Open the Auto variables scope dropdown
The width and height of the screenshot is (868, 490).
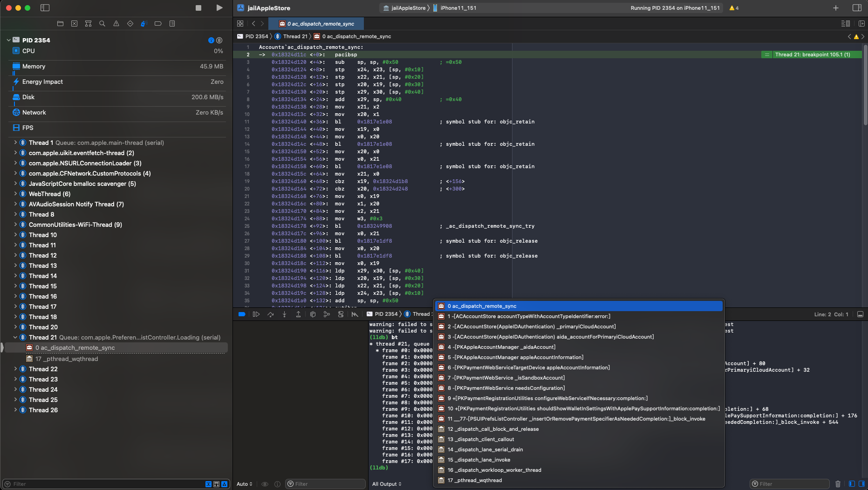[x=245, y=484]
